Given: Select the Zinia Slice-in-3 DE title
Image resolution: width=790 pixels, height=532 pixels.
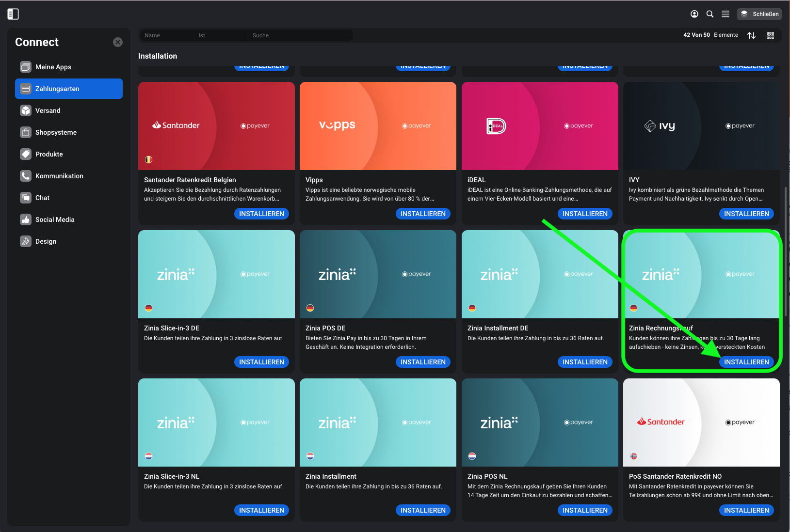Looking at the screenshot, I should [172, 328].
